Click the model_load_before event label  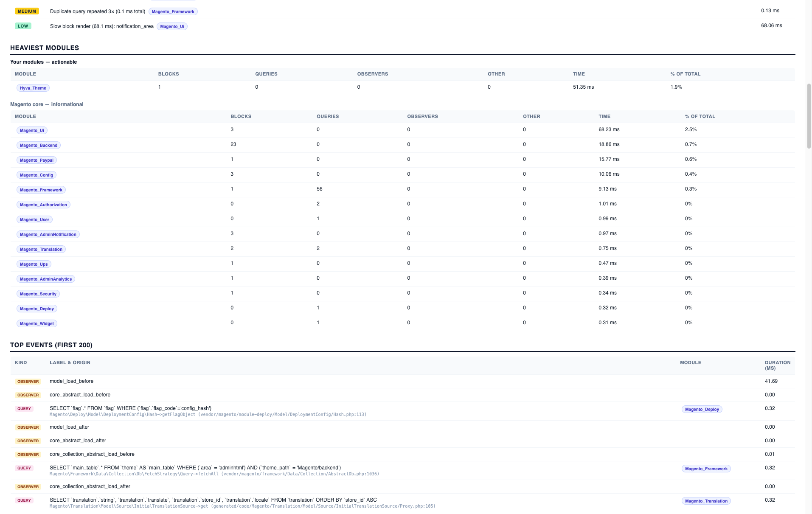pyautogui.click(x=71, y=381)
